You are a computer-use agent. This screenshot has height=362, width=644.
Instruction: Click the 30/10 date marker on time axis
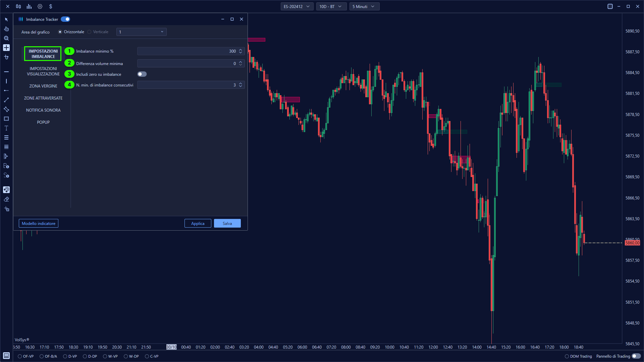pos(171,347)
